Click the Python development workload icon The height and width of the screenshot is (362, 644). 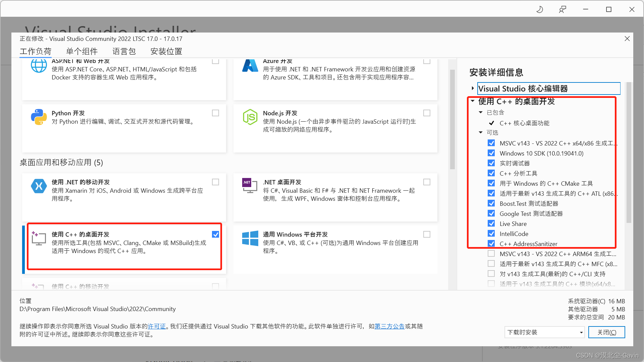pyautogui.click(x=39, y=117)
